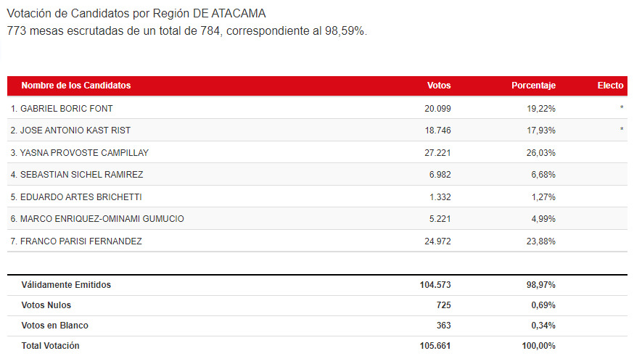Click the Nombre de los Candidatos column header

[x=76, y=86]
